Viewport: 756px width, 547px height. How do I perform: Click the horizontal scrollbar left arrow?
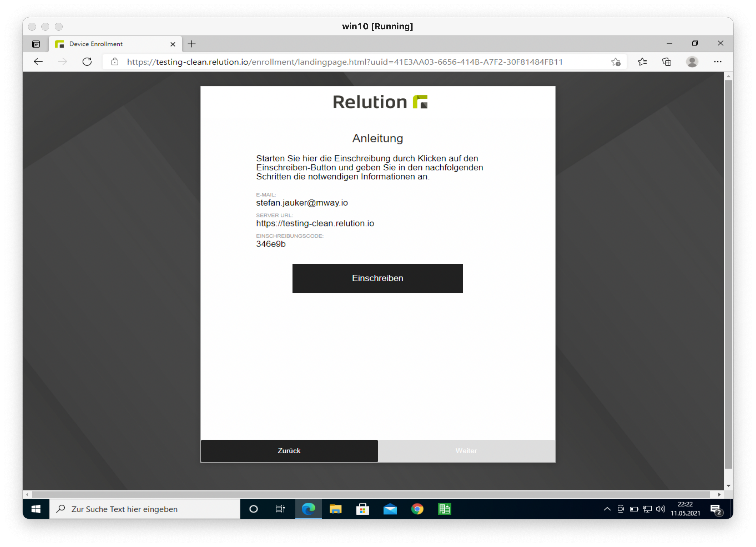[x=27, y=494]
